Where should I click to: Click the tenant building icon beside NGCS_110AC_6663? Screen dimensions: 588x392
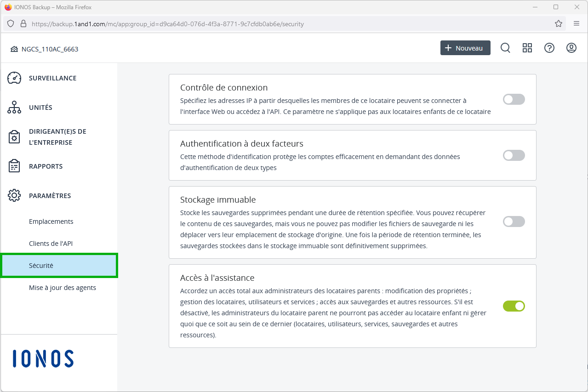(14, 49)
